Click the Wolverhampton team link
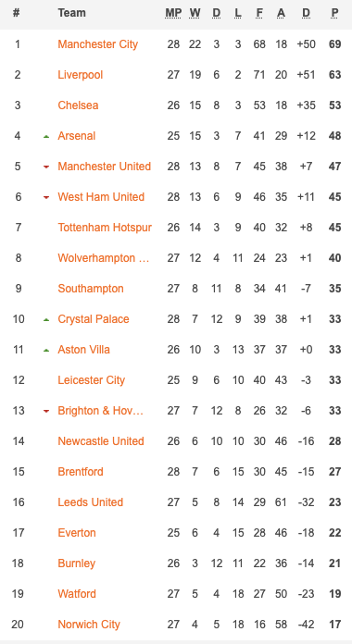 (104, 258)
